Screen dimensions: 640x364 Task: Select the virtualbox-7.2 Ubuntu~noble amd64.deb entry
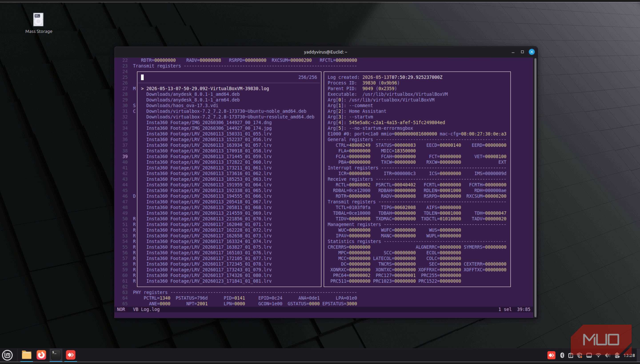point(226,111)
